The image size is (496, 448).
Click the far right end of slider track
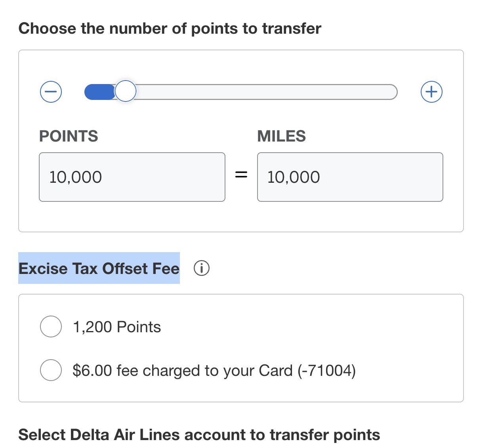(391, 92)
